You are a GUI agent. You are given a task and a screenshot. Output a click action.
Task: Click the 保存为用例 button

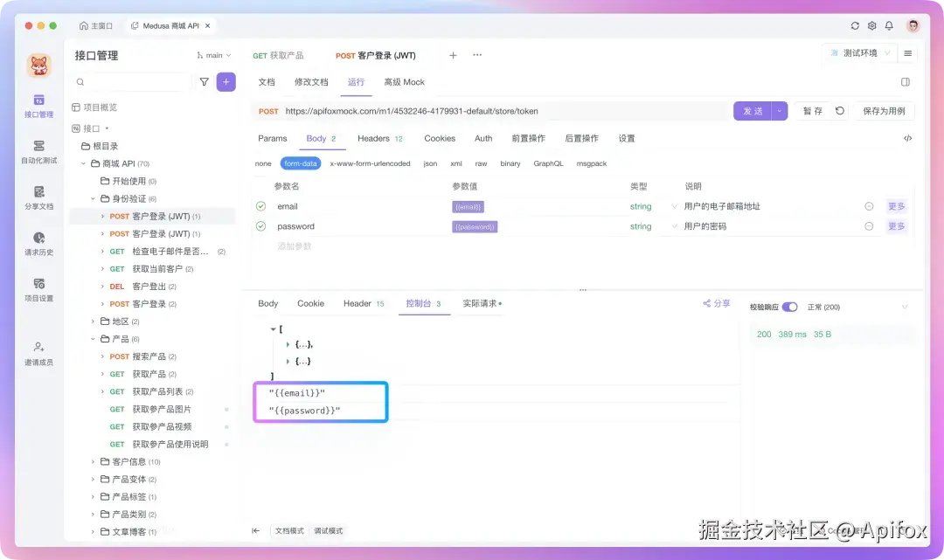pos(885,111)
